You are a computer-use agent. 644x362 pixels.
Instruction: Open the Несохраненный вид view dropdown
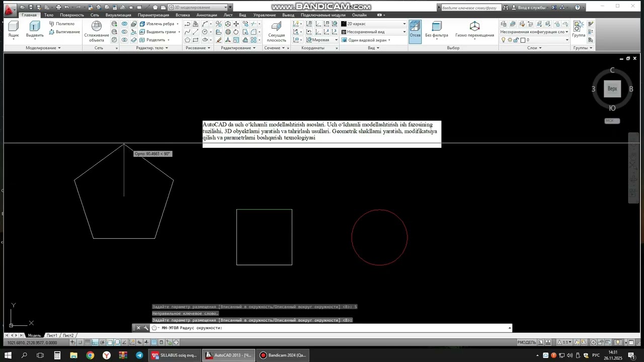pos(373,32)
